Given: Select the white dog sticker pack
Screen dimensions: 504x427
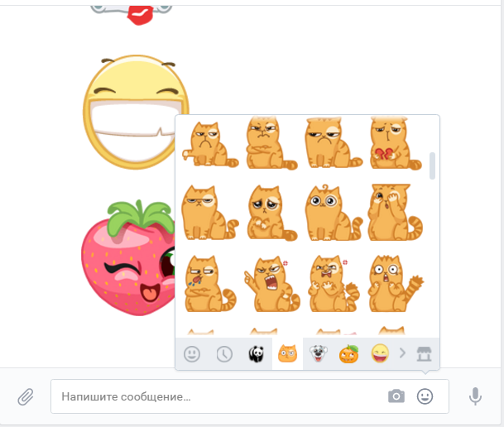Looking at the screenshot, I should (319, 353).
